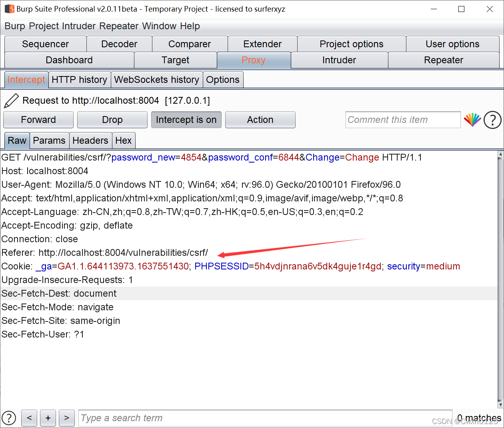The height and width of the screenshot is (428, 504).
Task: Select the Proxy tab
Action: [x=254, y=60]
